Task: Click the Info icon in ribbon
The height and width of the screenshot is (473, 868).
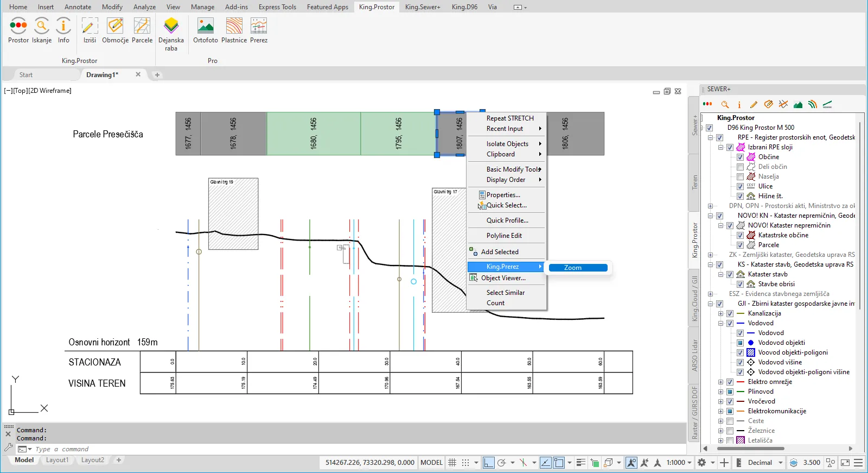Action: coord(63,26)
